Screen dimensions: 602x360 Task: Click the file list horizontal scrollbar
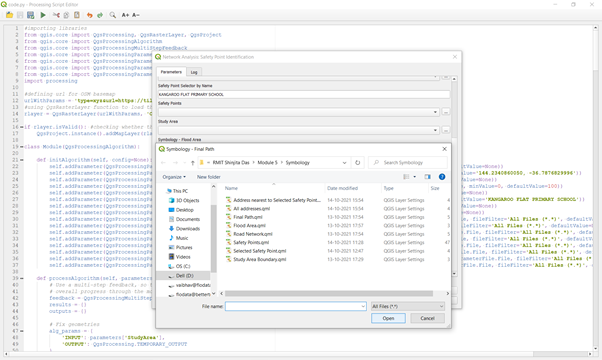(x=329, y=294)
